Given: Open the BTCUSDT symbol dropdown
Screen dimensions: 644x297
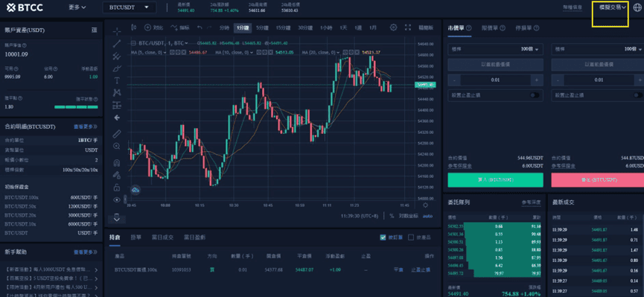Looking at the screenshot, I should point(130,7).
